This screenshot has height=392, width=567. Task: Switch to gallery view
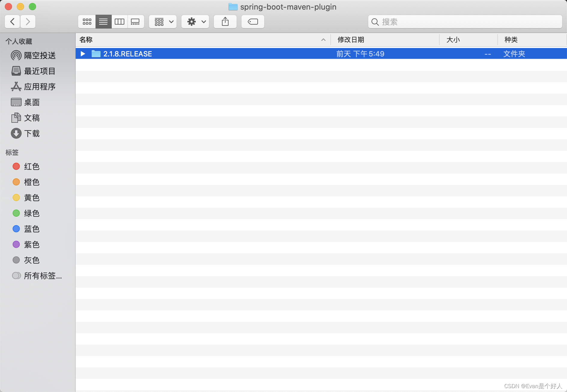(136, 22)
